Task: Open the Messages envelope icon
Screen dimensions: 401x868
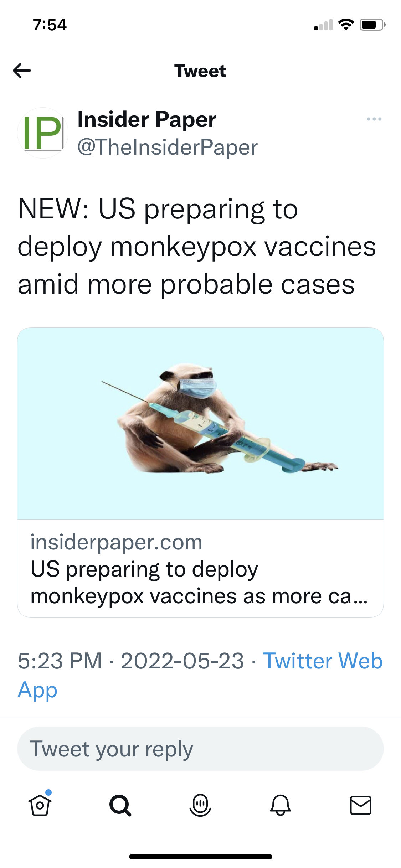Action: [361, 805]
